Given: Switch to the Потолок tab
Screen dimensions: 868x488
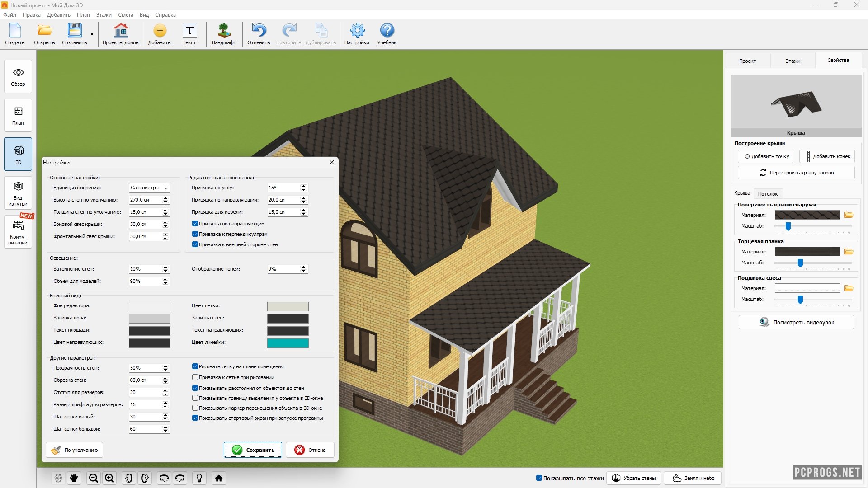Looking at the screenshot, I should pyautogui.click(x=768, y=194).
